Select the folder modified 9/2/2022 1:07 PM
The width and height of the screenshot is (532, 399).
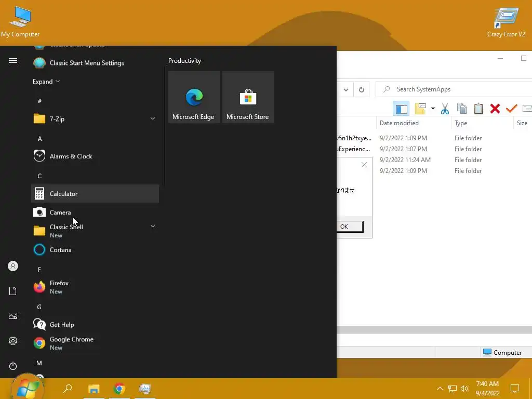tap(434, 149)
